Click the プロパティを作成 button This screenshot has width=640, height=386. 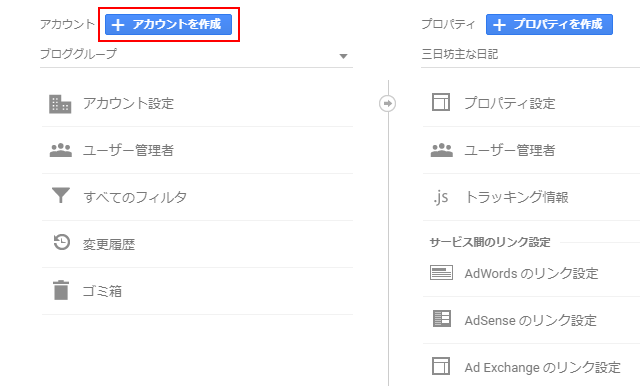(549, 24)
